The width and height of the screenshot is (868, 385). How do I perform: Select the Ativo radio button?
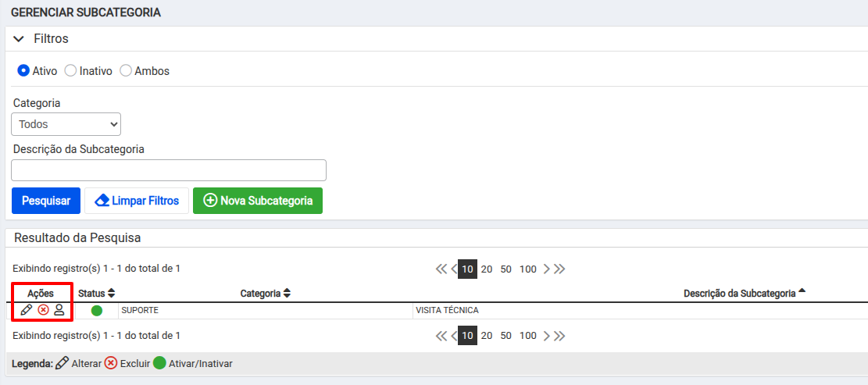(23, 71)
